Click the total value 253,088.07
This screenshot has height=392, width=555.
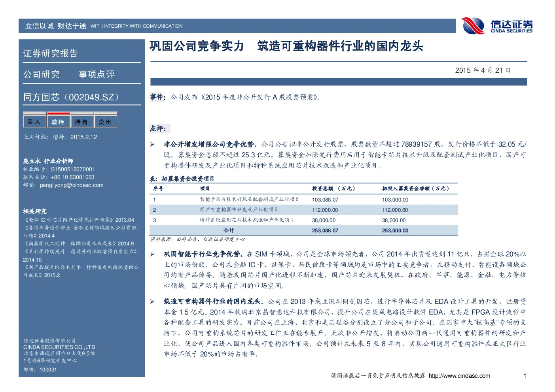point(325,230)
